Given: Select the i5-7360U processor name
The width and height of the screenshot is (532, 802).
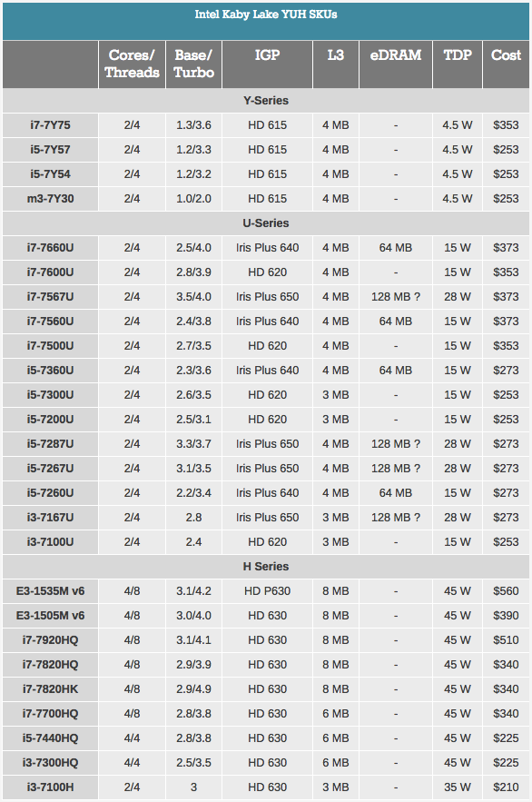Looking at the screenshot, I should [50, 371].
